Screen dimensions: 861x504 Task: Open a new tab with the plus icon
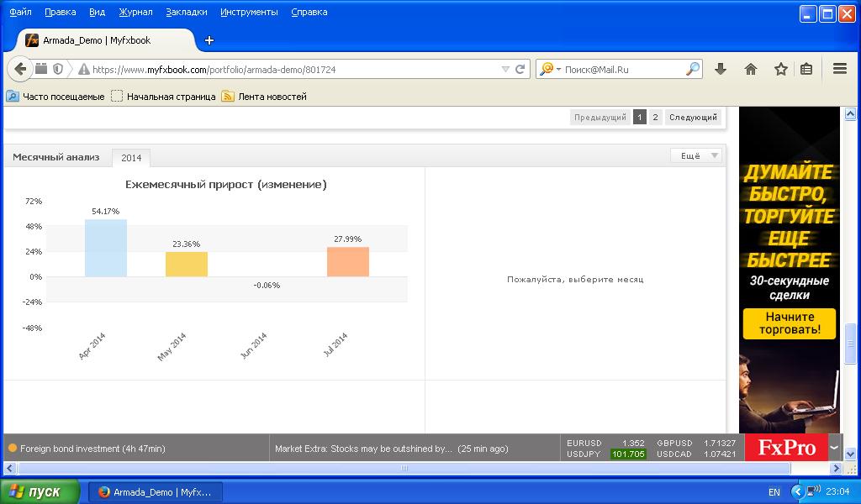click(x=209, y=40)
